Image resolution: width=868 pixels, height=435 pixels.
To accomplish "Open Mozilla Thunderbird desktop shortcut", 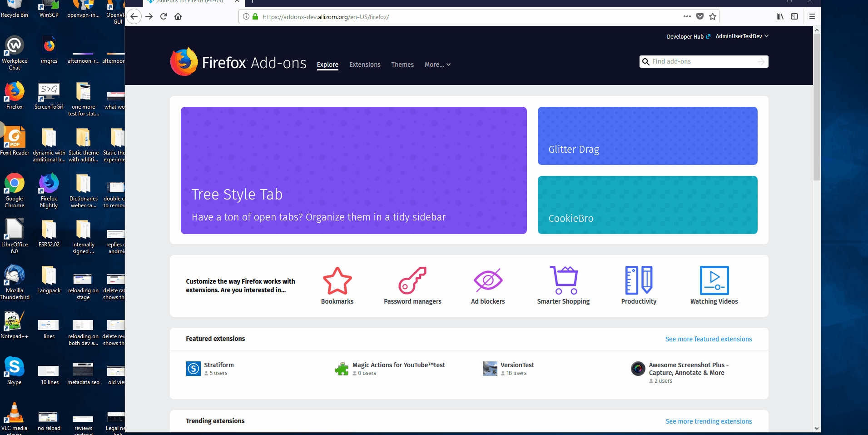I will 15,282.
